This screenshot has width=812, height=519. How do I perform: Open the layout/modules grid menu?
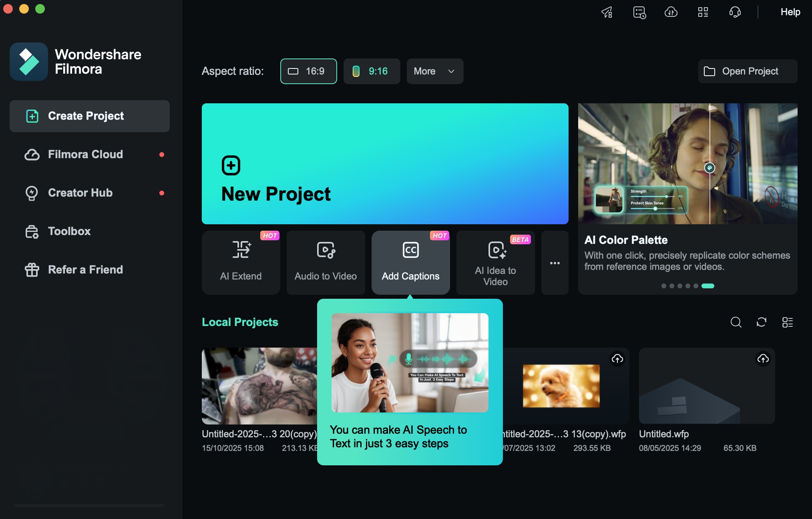pos(703,12)
